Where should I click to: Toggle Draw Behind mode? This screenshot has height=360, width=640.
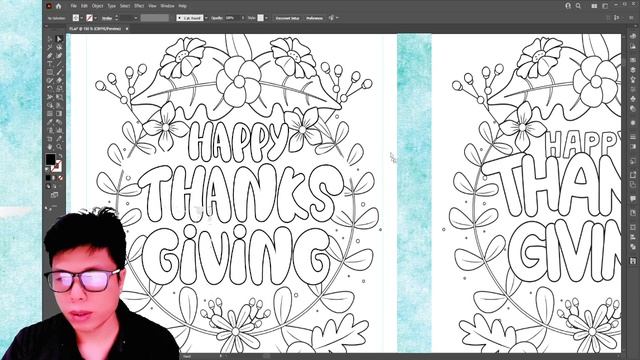(55, 186)
